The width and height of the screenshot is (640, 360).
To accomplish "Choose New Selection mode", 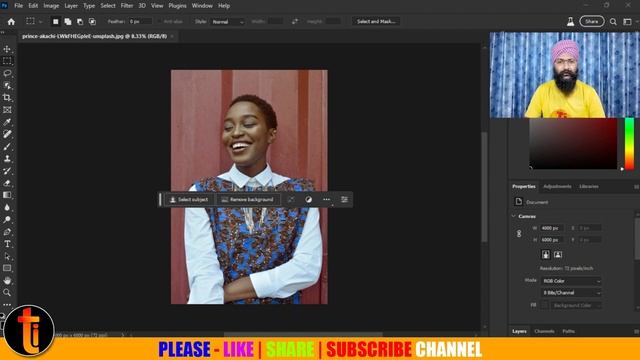I will click(56, 22).
